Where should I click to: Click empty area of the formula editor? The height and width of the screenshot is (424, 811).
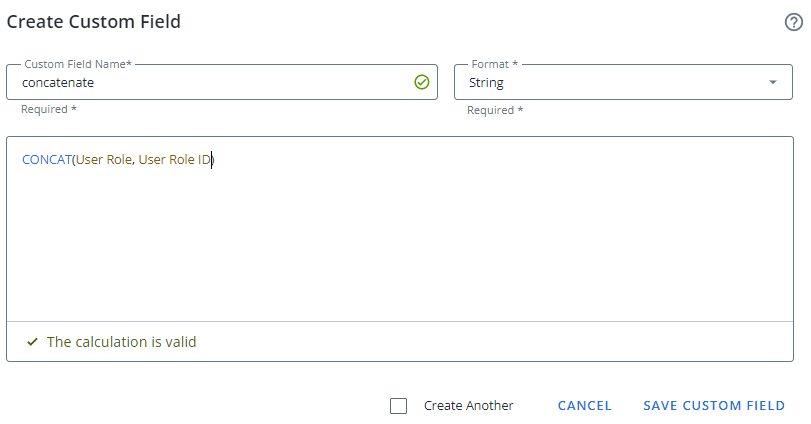coord(400,250)
